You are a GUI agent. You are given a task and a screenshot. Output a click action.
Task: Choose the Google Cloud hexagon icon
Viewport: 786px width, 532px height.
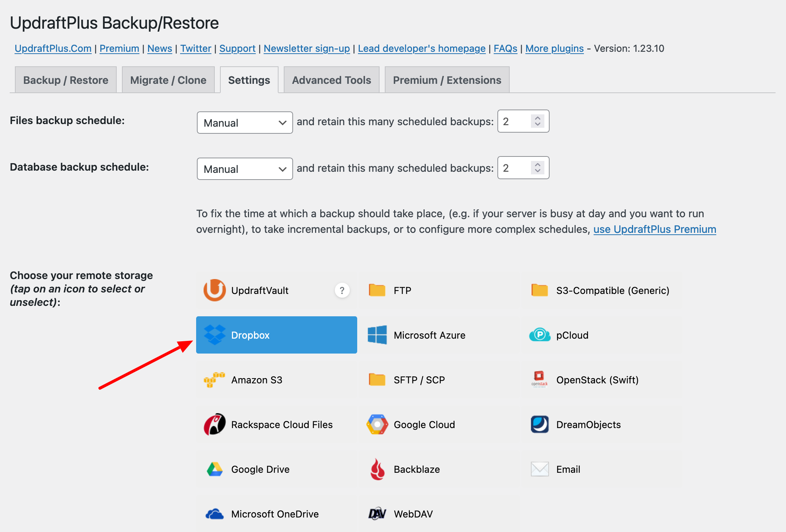click(377, 424)
